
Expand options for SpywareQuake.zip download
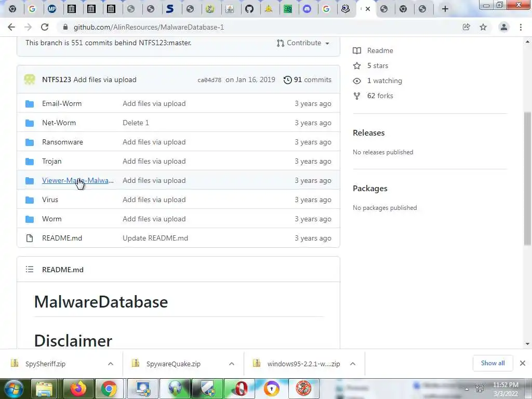(232, 364)
